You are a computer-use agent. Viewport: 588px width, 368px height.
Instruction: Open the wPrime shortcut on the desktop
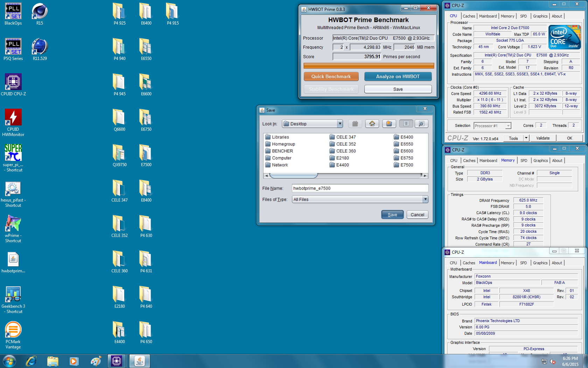click(13, 229)
